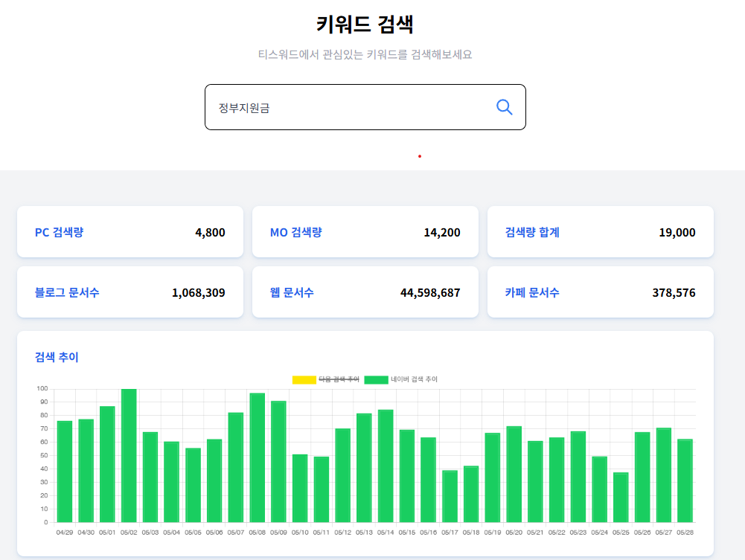This screenshot has width=745, height=560.
Task: Click the yellow 다음 legend color swatch
Action: pyautogui.click(x=304, y=380)
